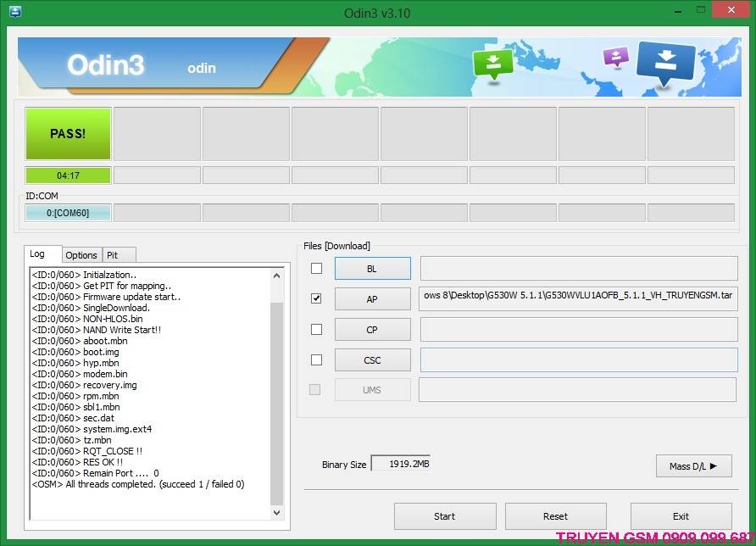Switch to the Options tab

[81, 255]
